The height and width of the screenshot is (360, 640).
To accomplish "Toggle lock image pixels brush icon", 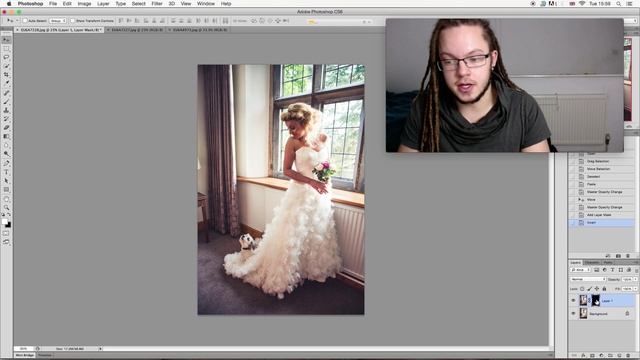I will click(x=589, y=289).
